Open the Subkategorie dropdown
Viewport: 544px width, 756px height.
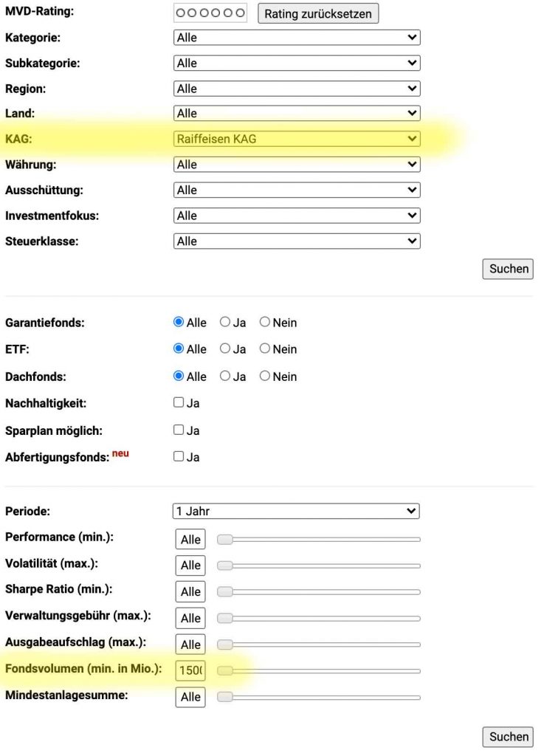297,63
